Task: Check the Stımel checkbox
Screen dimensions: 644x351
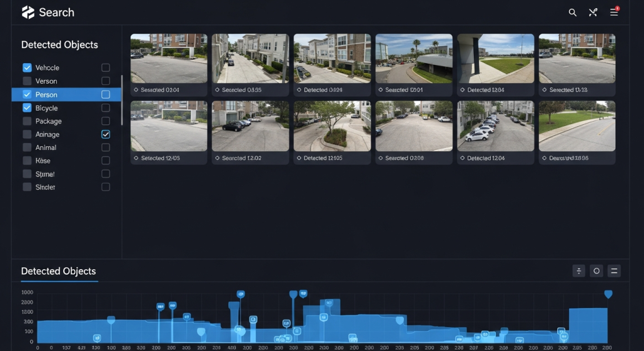Action: coord(27,174)
